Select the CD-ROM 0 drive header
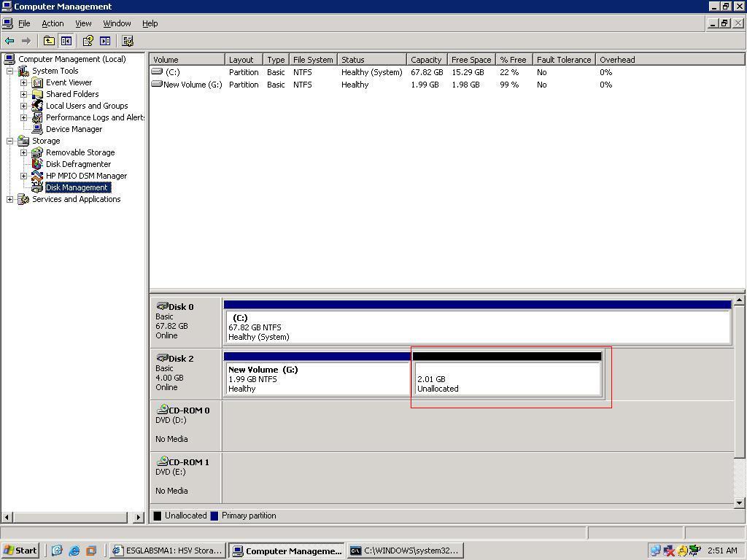Viewport: 747px width, 560px height. pos(185,425)
